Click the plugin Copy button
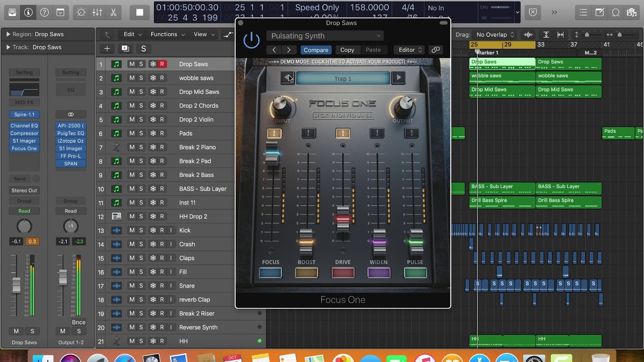The image size is (644, 362). coord(347,50)
